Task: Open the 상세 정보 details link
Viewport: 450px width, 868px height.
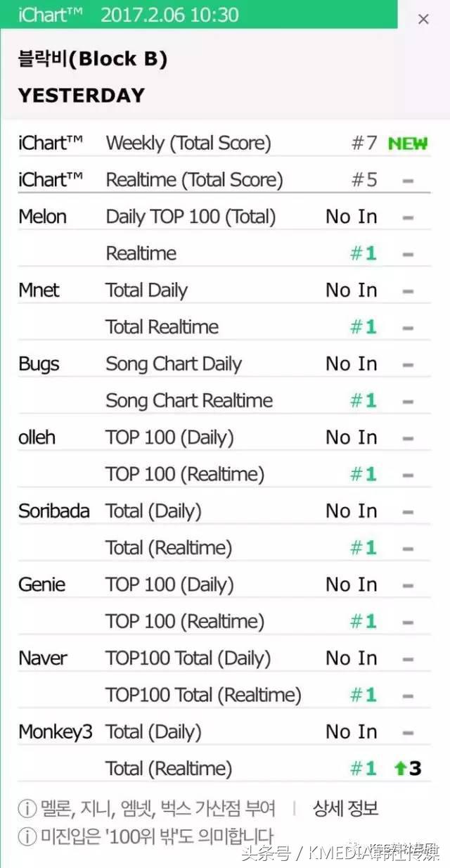Action: tap(345, 809)
